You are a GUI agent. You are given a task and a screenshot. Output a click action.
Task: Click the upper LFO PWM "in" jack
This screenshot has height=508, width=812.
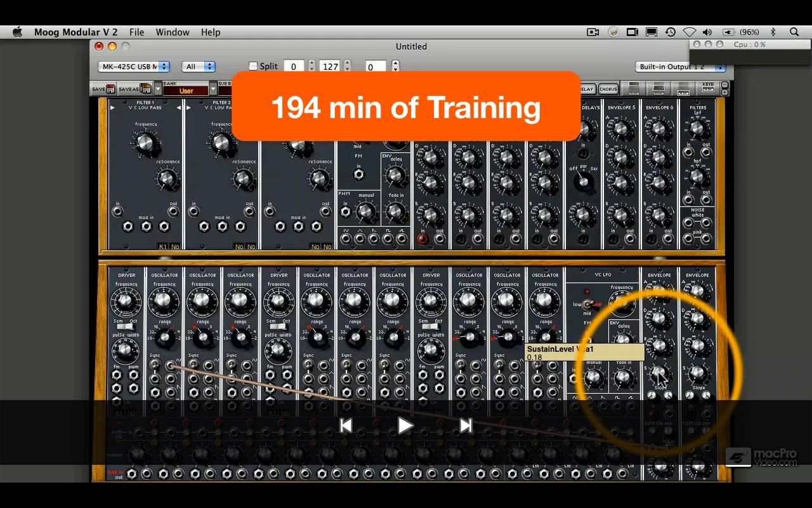[x=346, y=212]
